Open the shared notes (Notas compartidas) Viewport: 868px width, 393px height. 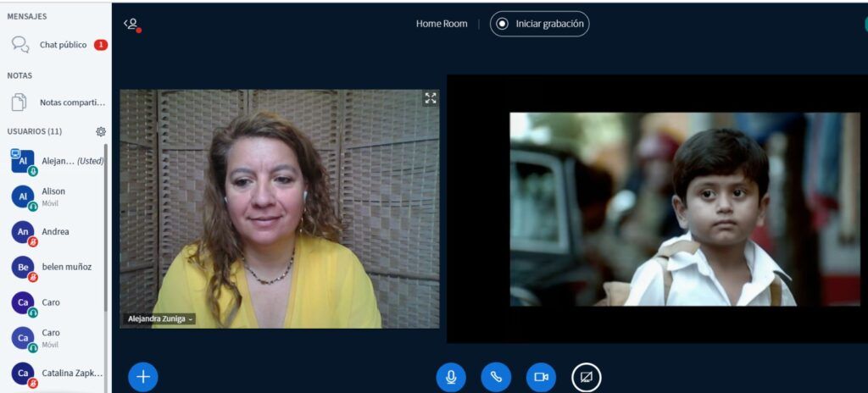pos(71,102)
